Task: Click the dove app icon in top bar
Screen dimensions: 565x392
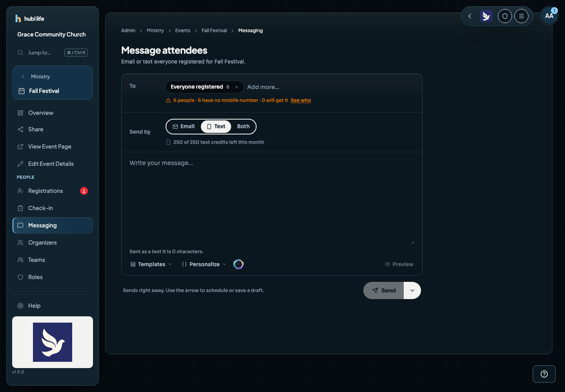Action: [x=486, y=16]
